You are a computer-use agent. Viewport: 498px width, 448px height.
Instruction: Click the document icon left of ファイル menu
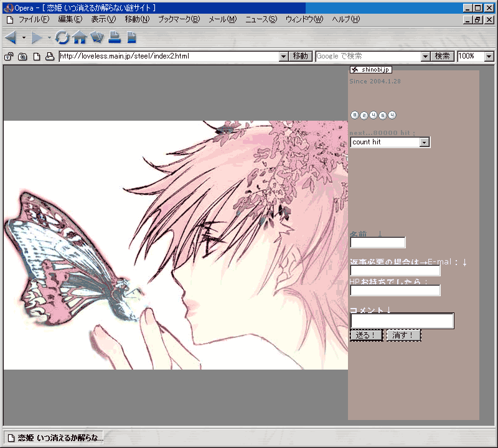click(x=10, y=20)
